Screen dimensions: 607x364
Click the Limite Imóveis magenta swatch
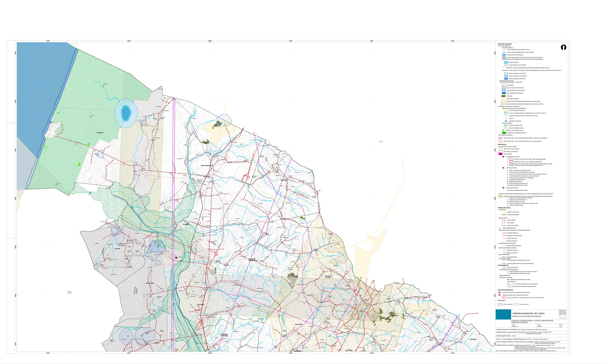tap(500, 154)
